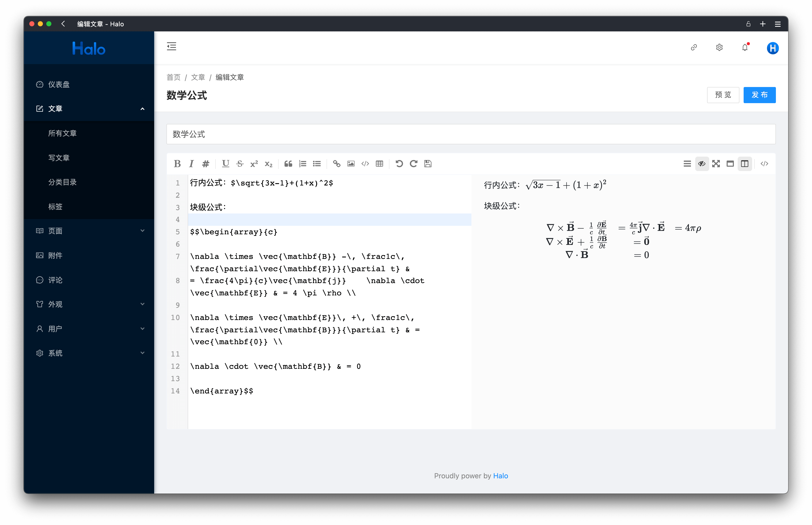The width and height of the screenshot is (812, 525).
Task: Enter fullscreen editing mode
Action: 716,164
